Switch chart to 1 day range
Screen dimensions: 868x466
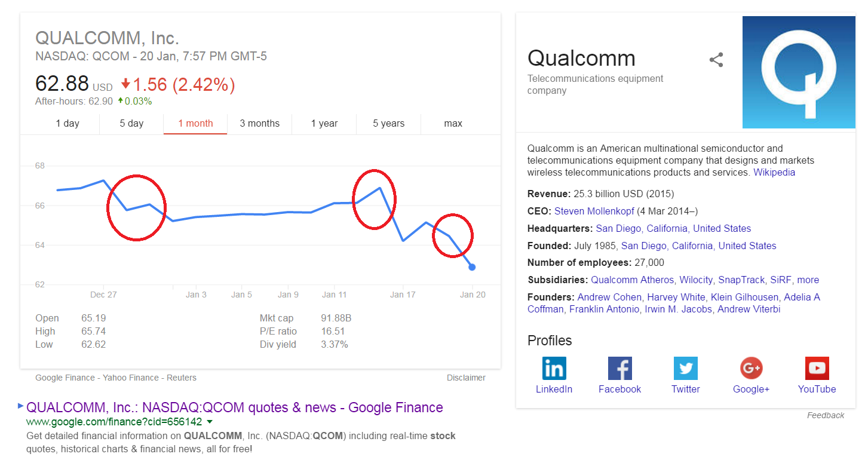(68, 123)
